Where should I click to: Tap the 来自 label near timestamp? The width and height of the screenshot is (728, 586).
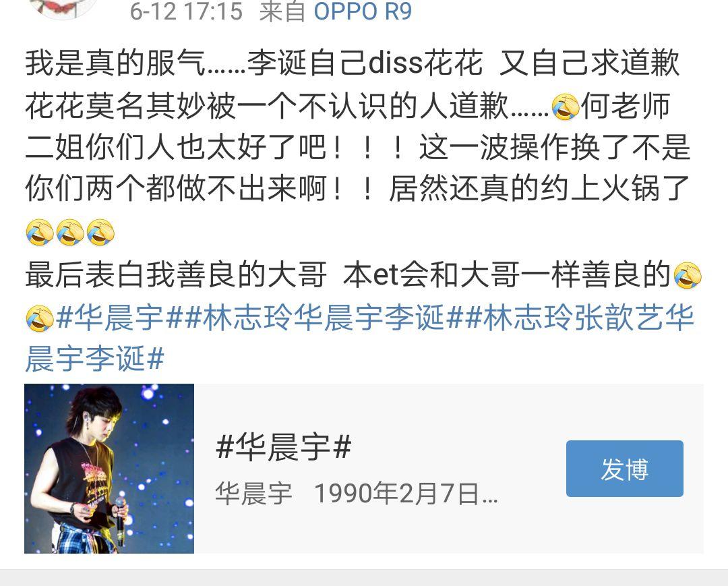pos(282,11)
